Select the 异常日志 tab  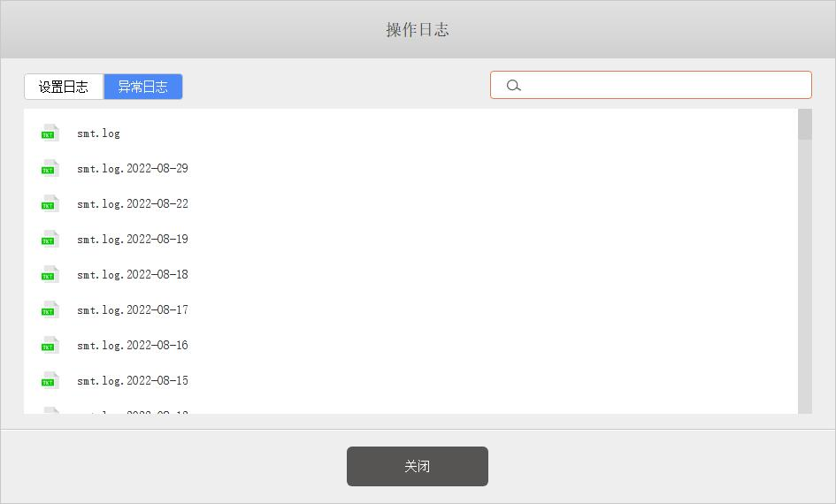pyautogui.click(x=143, y=87)
